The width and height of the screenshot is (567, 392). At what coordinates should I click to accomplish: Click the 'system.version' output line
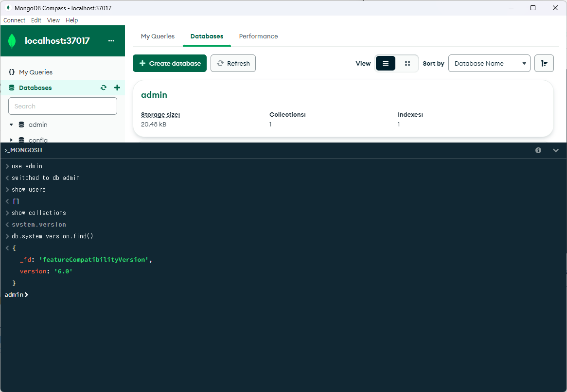(39, 224)
